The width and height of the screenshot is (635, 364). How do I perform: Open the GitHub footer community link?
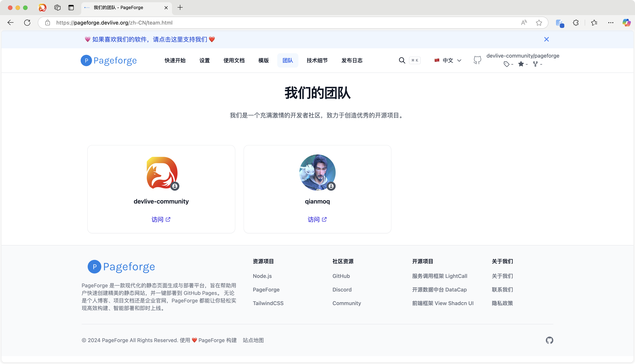(x=341, y=276)
